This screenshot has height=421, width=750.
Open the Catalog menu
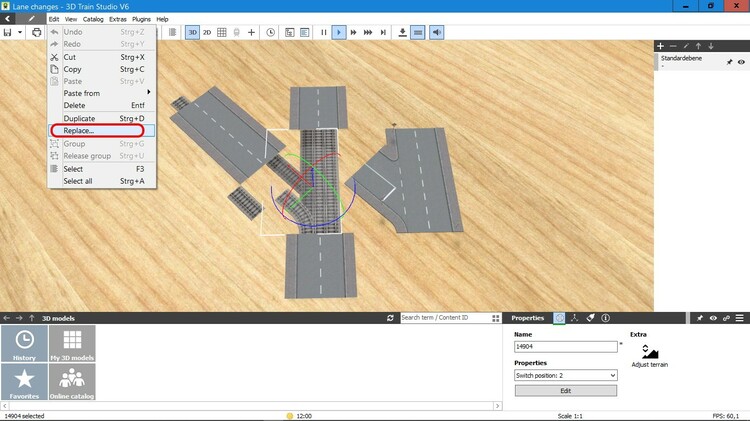93,19
